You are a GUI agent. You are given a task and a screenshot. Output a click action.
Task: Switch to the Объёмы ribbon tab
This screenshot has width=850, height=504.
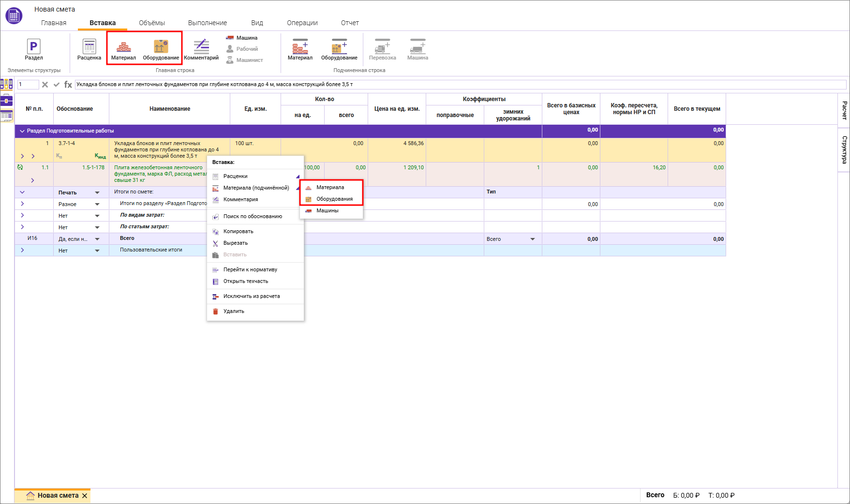151,23
